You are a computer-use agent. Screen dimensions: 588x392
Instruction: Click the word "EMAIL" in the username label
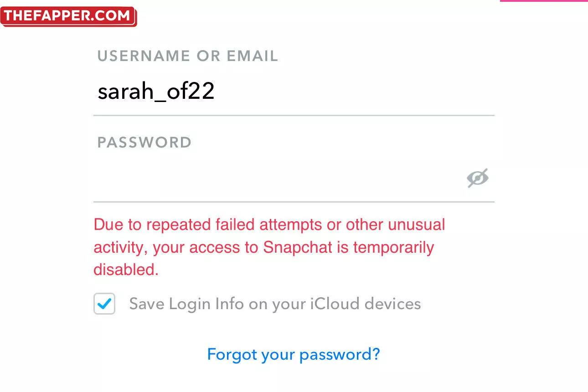(x=253, y=56)
